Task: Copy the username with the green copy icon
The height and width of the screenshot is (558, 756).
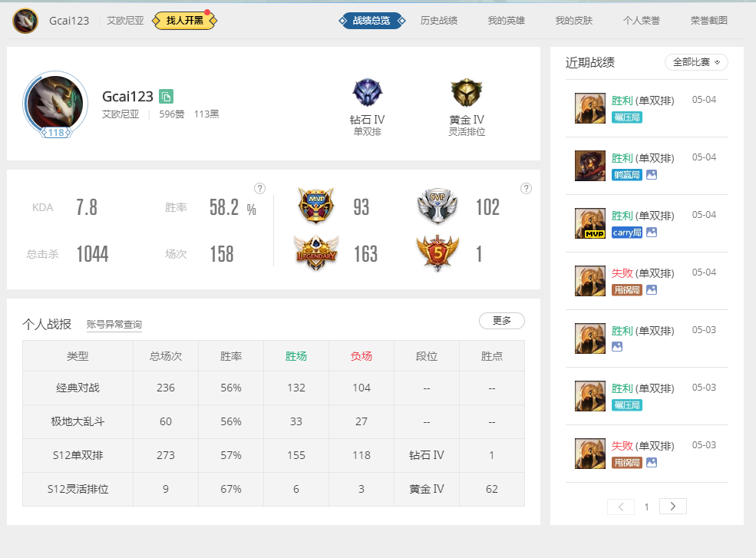Action: pyautogui.click(x=166, y=97)
